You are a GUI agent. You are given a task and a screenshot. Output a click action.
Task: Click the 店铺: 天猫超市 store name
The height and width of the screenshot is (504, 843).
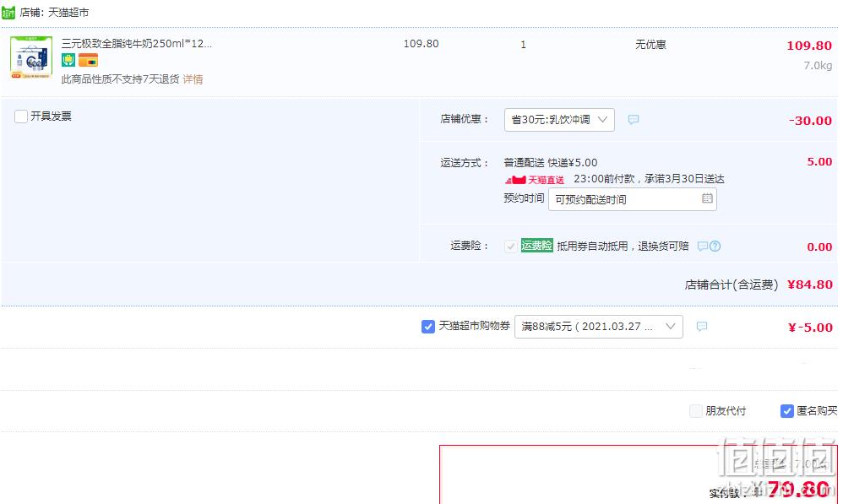(54, 12)
